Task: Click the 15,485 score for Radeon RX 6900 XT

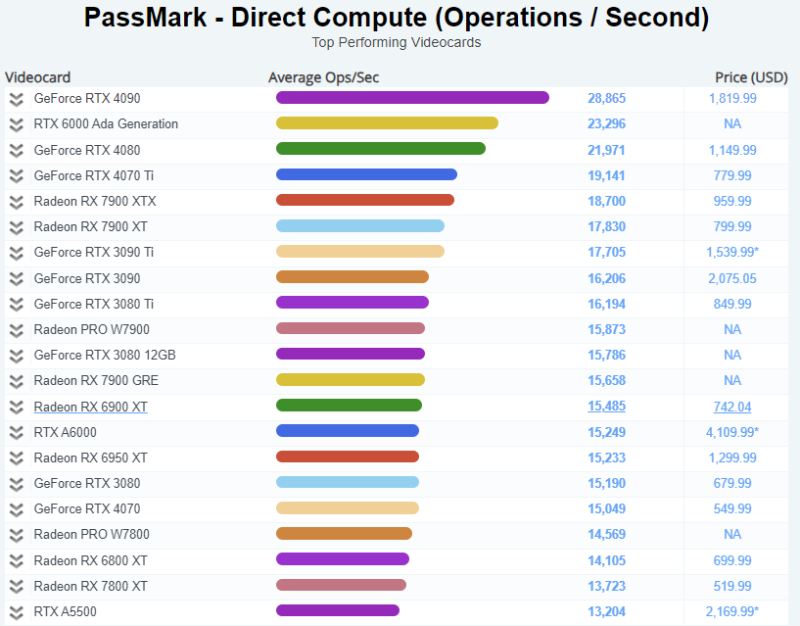Action: tap(607, 407)
